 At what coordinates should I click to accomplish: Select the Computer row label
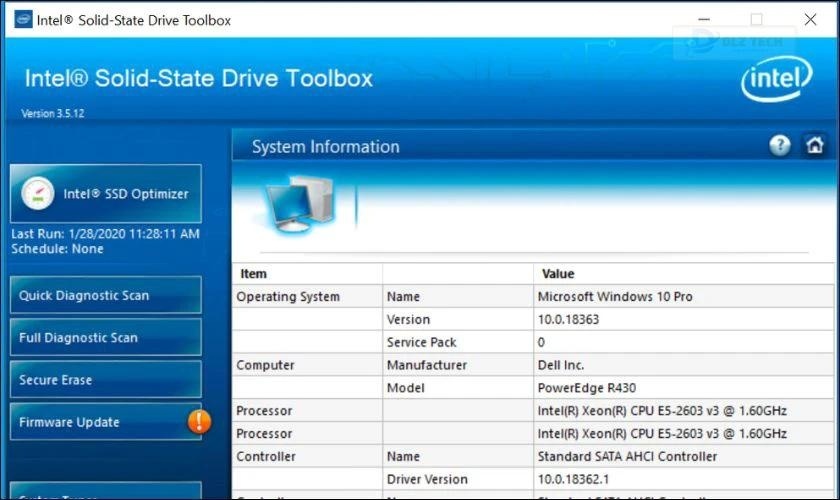265,365
